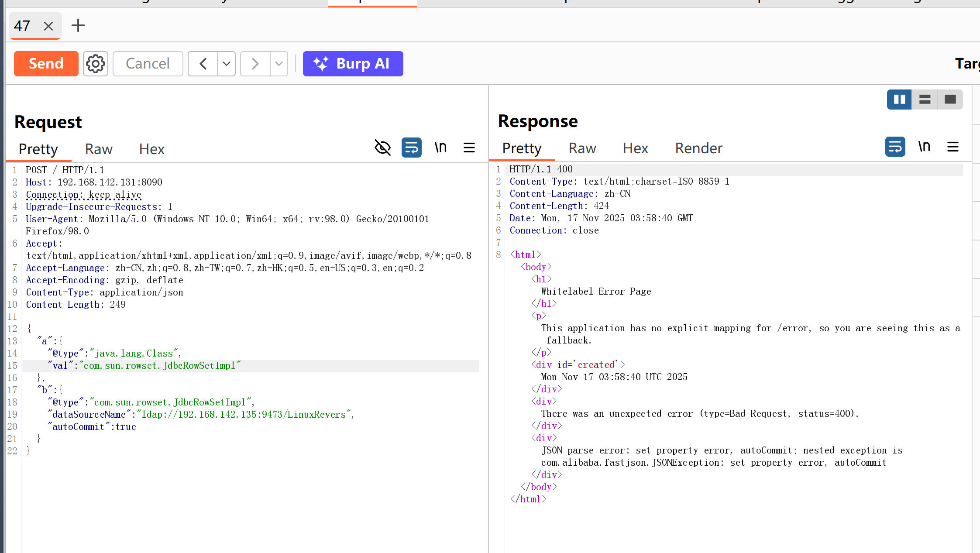Click the orange Send button
This screenshot has width=980, height=553.
tap(46, 64)
